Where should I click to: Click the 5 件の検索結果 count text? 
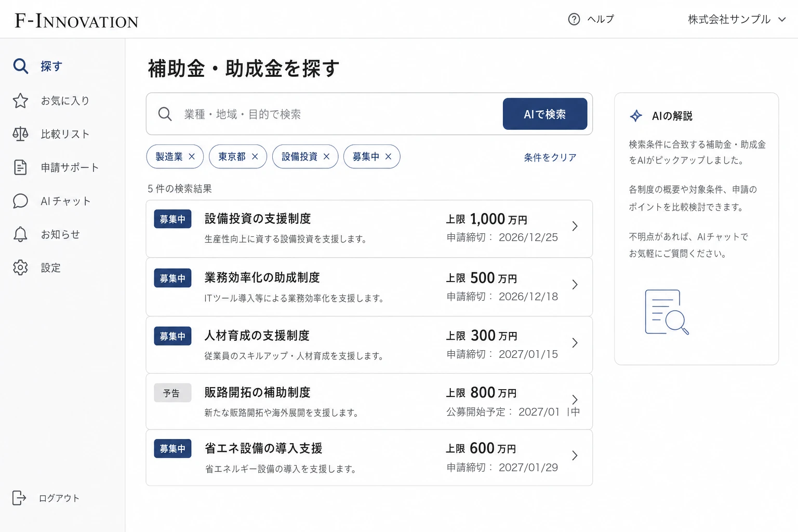coord(180,189)
